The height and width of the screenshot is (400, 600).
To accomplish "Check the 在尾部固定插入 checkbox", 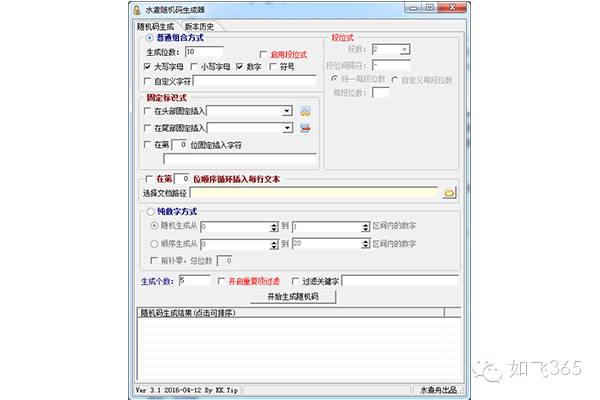I will [x=147, y=127].
